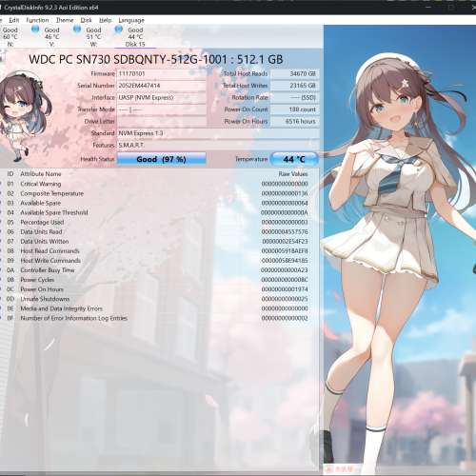
Task: Click the Good (97 %) health status button
Action: (x=162, y=159)
